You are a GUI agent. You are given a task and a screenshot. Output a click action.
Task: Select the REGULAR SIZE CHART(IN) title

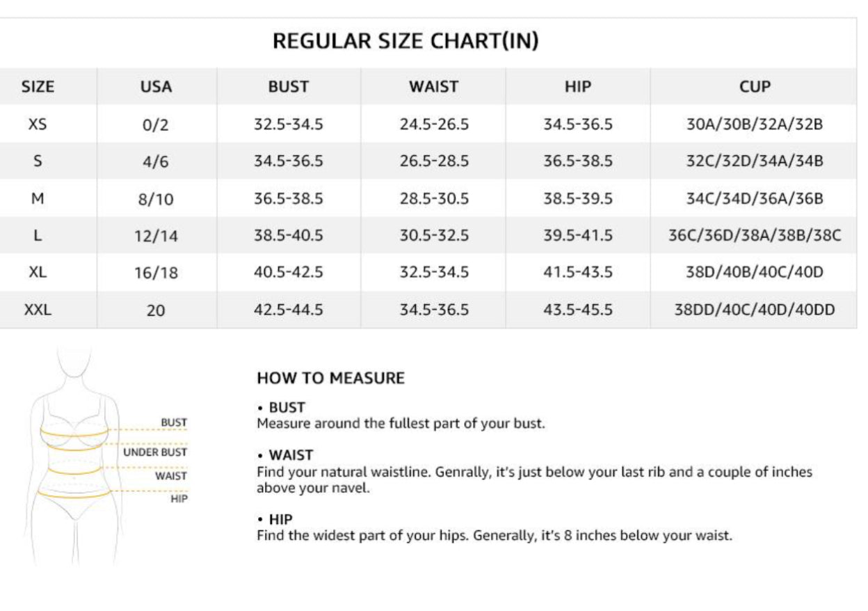[x=405, y=42]
